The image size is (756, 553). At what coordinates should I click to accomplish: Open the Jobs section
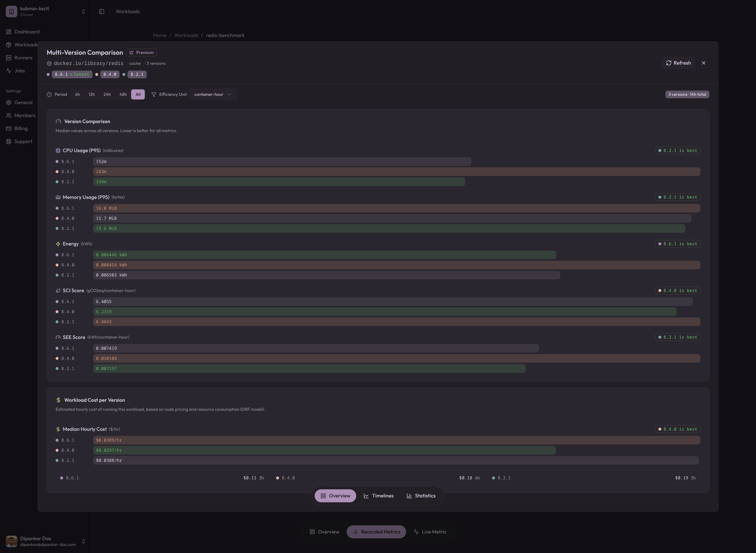click(19, 71)
